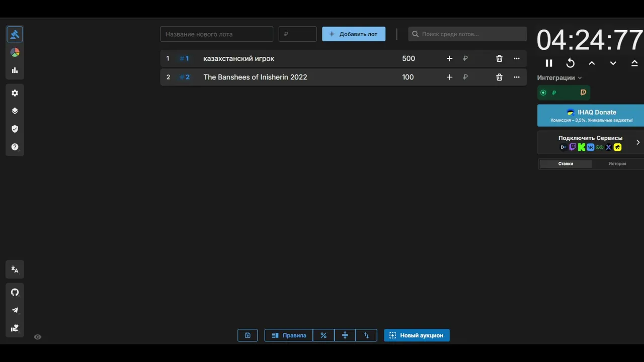
Task: Click the save icon button in bottom bar
Action: click(248, 335)
